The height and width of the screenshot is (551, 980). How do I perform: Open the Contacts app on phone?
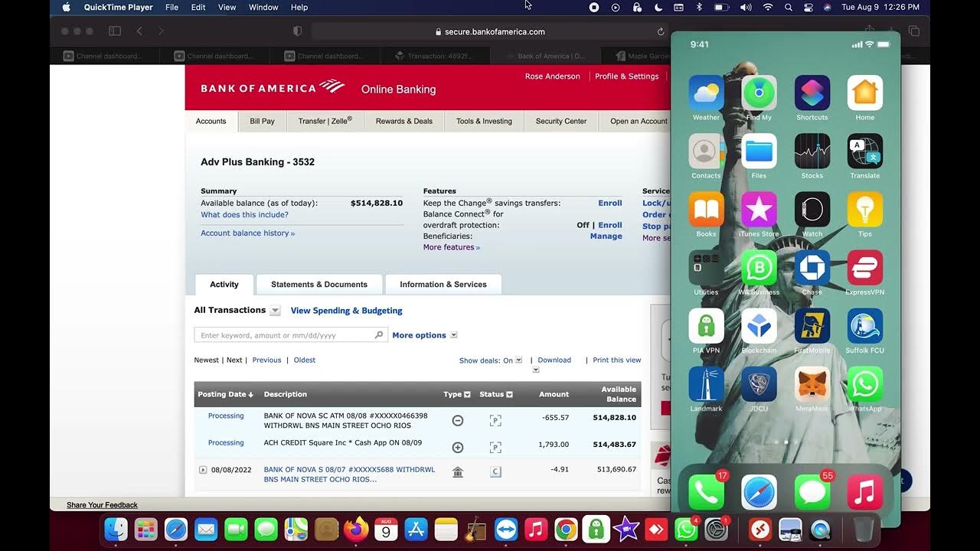[x=706, y=152]
